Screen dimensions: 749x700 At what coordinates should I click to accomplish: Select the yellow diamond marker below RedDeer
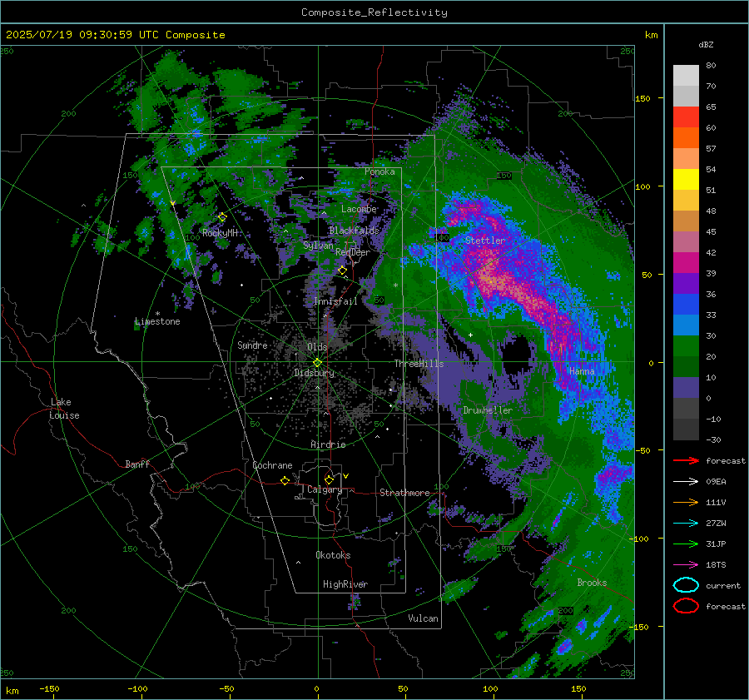pyautogui.click(x=342, y=271)
